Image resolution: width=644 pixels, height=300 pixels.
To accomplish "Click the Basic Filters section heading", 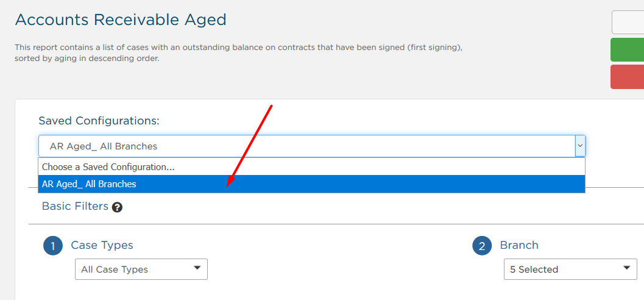I will pyautogui.click(x=75, y=206).
